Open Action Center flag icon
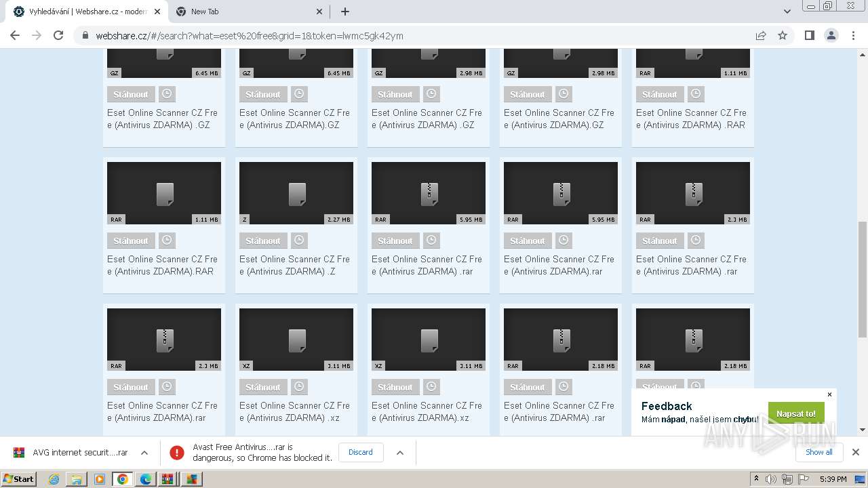Viewport: 868px width, 488px height. click(804, 479)
